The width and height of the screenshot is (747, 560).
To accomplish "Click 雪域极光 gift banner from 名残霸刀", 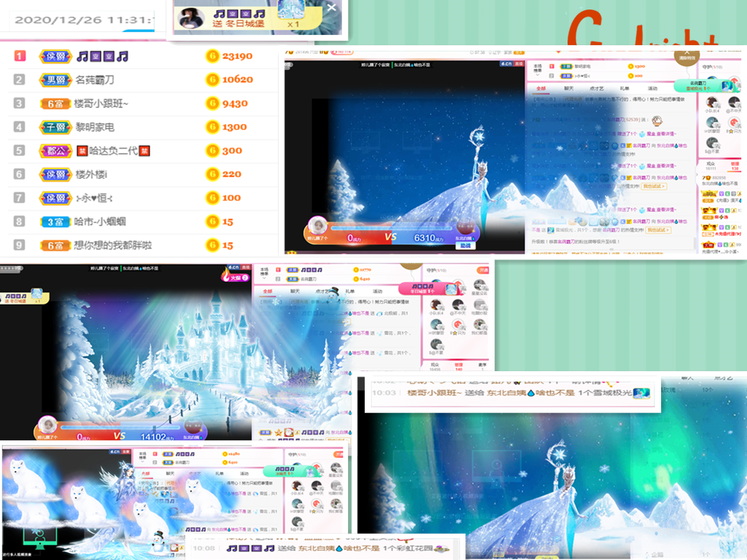I will (x=706, y=86).
